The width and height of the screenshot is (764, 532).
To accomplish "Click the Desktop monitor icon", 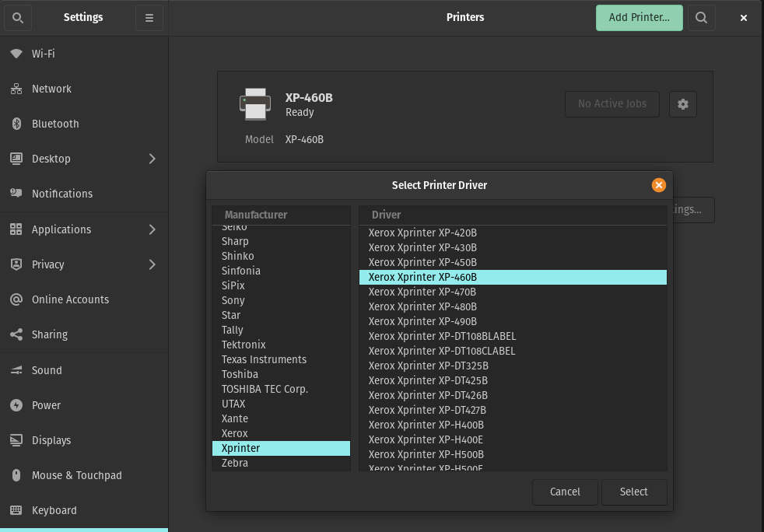I will (16, 159).
